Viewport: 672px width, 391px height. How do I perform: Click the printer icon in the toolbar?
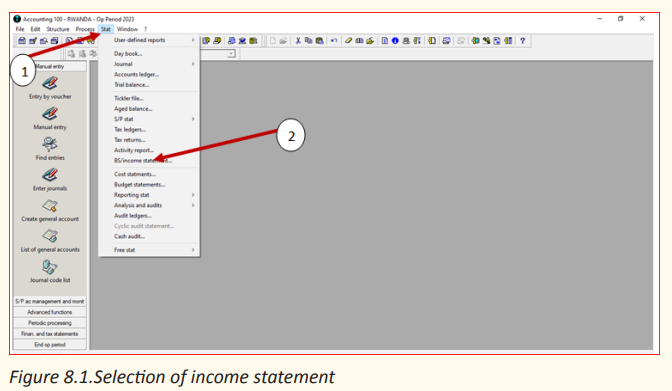[x=406, y=41]
